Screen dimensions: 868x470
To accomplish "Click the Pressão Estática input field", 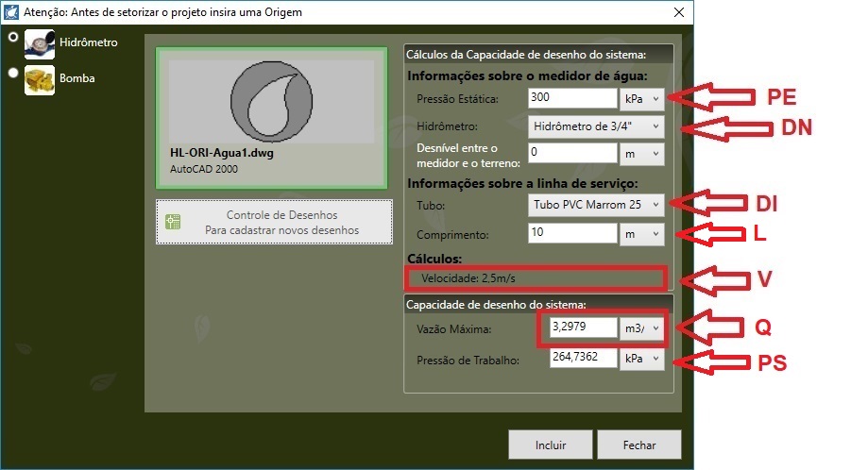I will point(571,97).
